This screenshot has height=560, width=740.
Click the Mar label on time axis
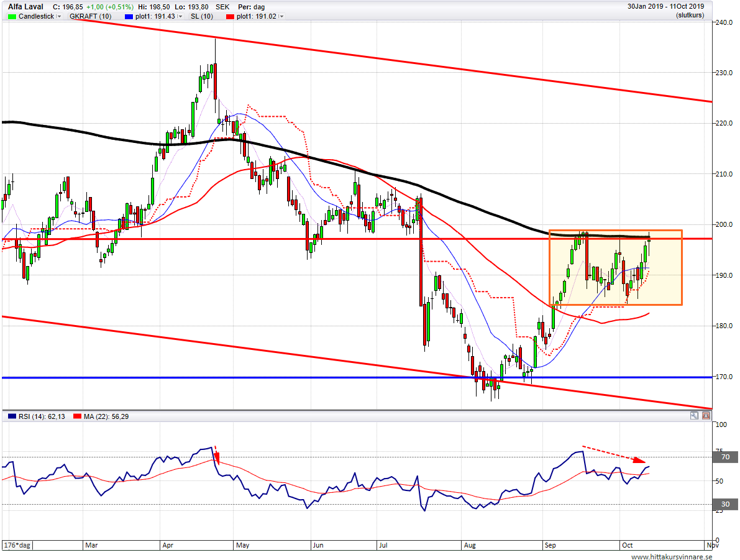91,545
